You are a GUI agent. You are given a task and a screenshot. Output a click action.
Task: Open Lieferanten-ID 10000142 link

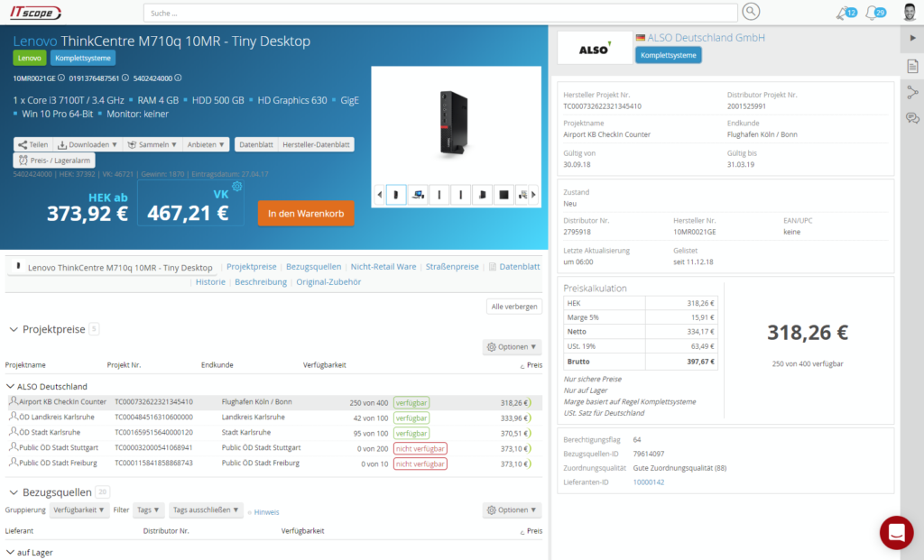click(648, 482)
